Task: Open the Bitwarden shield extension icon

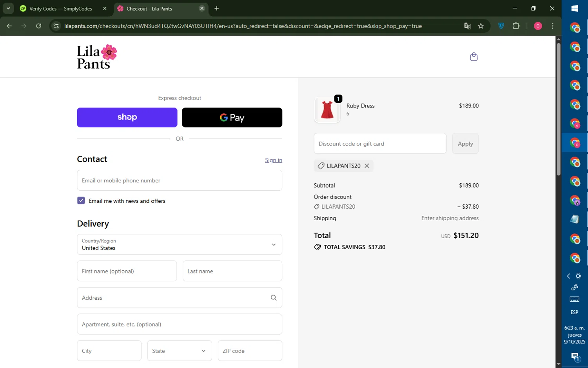Action: pos(501,26)
